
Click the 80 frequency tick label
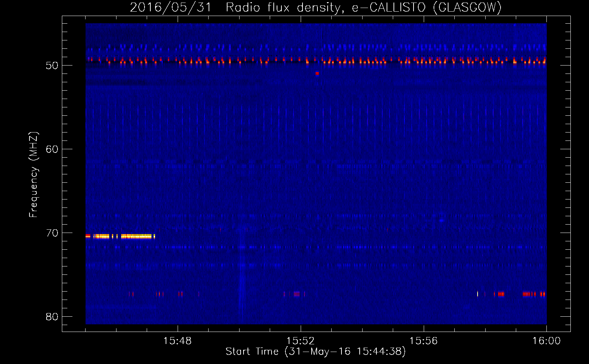(52, 317)
